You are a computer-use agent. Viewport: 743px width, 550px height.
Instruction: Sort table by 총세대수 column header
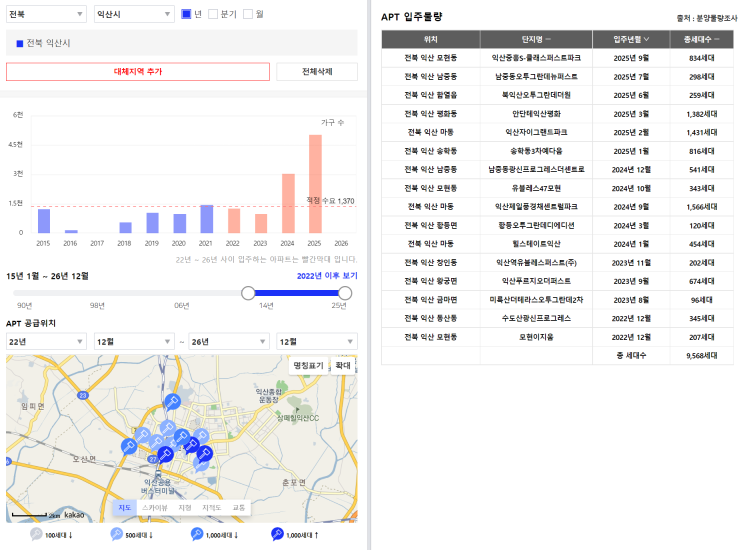point(701,39)
